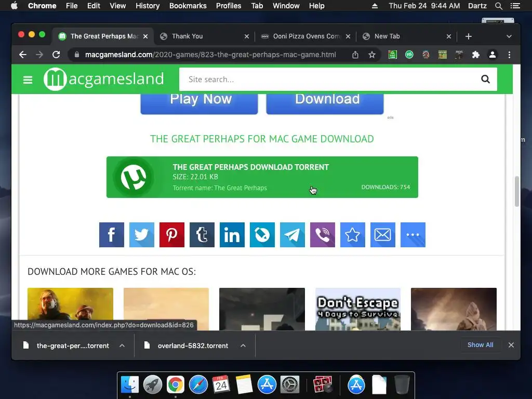This screenshot has width=532, height=399.
Task: Open System Preferences from the Dock
Action: click(x=290, y=384)
